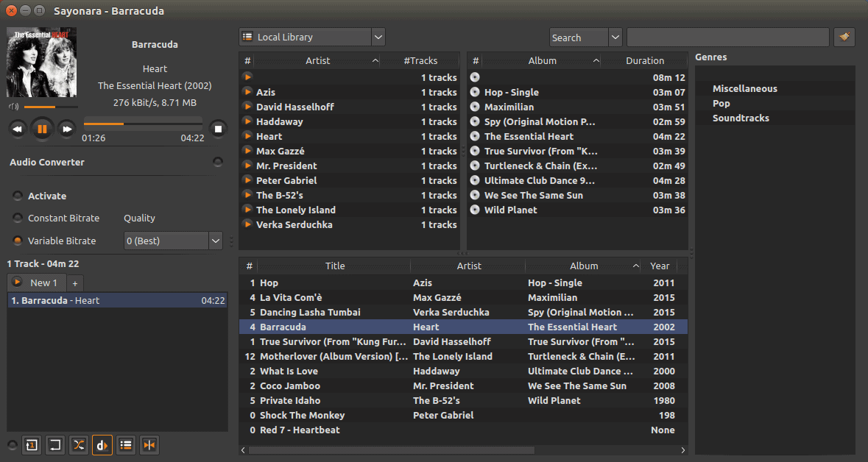Click the disc icon for Wild Planet
The height and width of the screenshot is (462, 868).
click(x=475, y=210)
